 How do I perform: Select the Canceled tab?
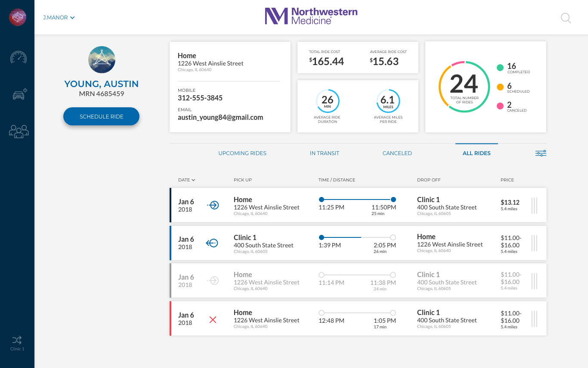tap(397, 153)
